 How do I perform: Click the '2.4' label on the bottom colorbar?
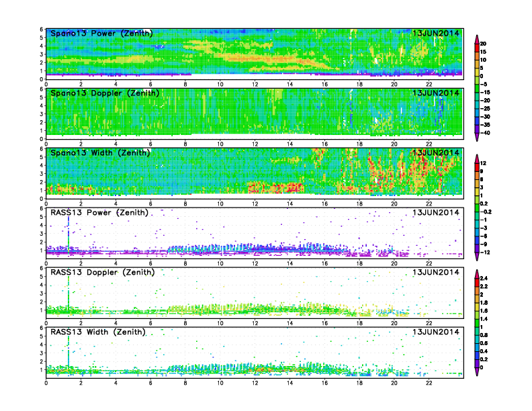click(x=484, y=278)
